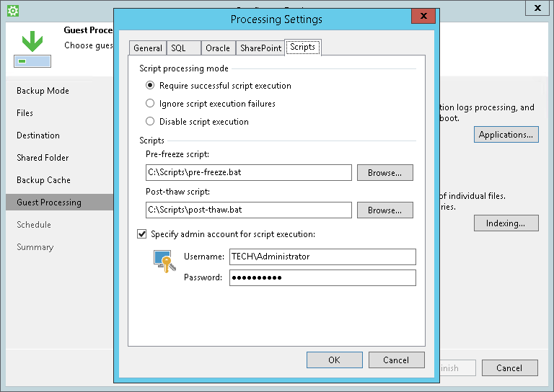Select Require successful script execution

150,86
